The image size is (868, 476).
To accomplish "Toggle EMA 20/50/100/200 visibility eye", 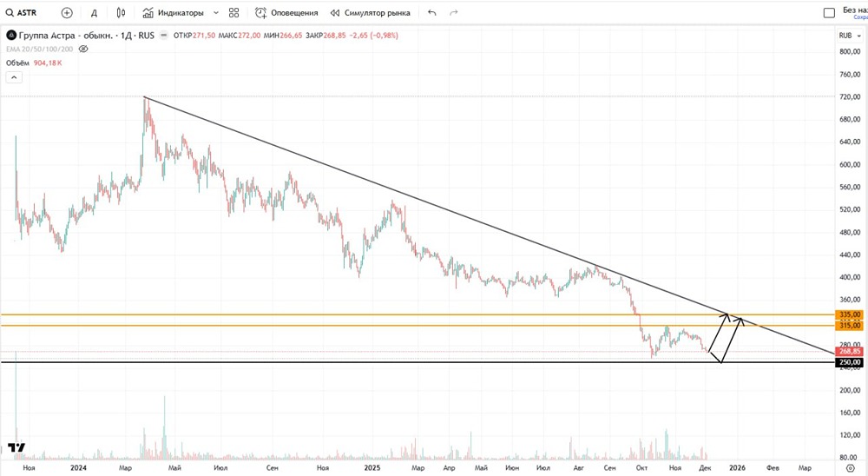I will [x=83, y=50].
